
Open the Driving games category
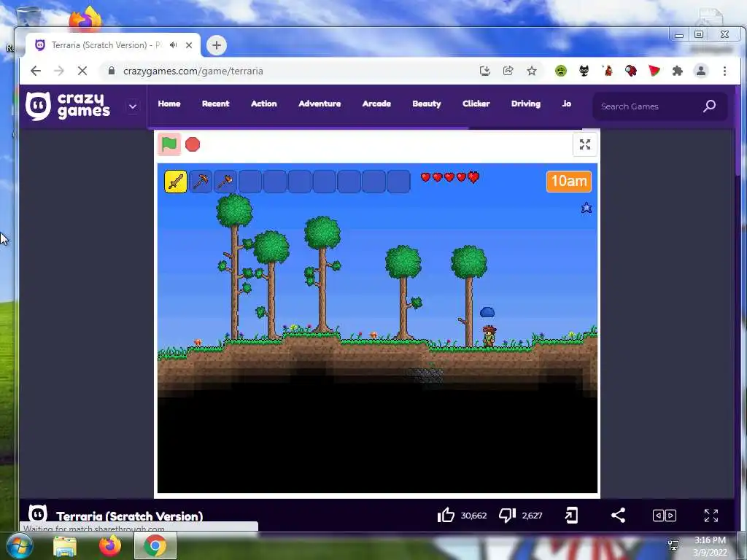point(525,104)
